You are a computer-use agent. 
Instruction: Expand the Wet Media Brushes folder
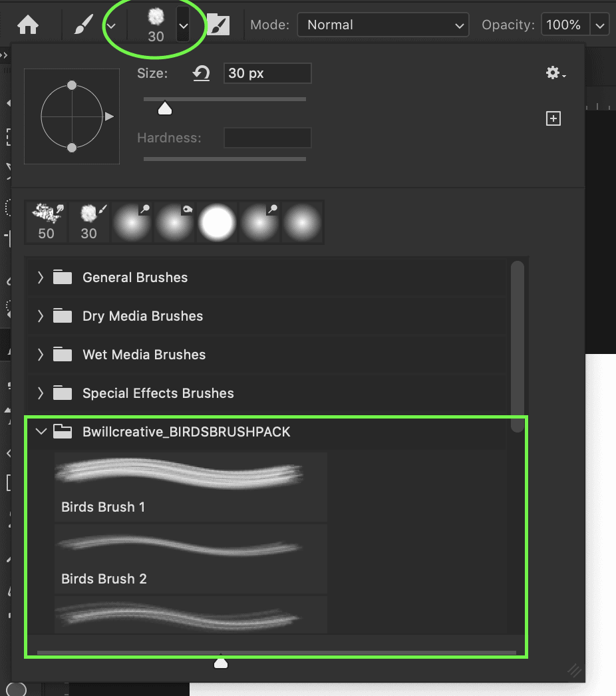41,354
